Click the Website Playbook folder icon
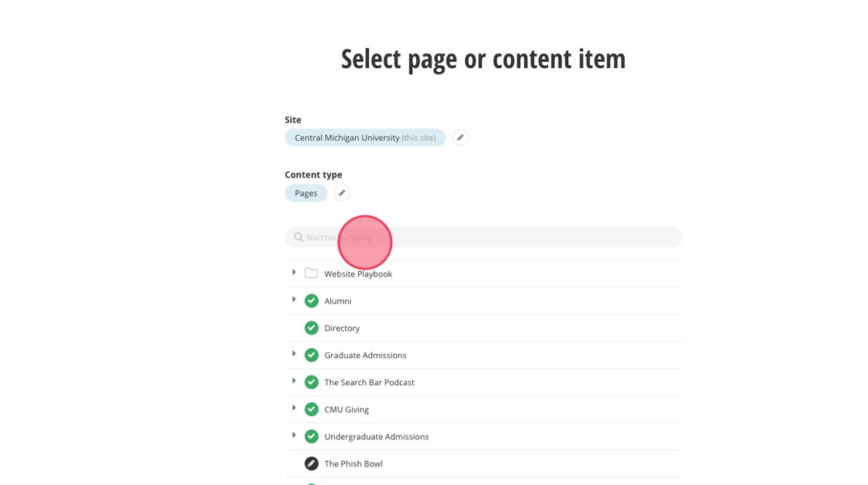The width and height of the screenshot is (868, 485). pos(312,273)
